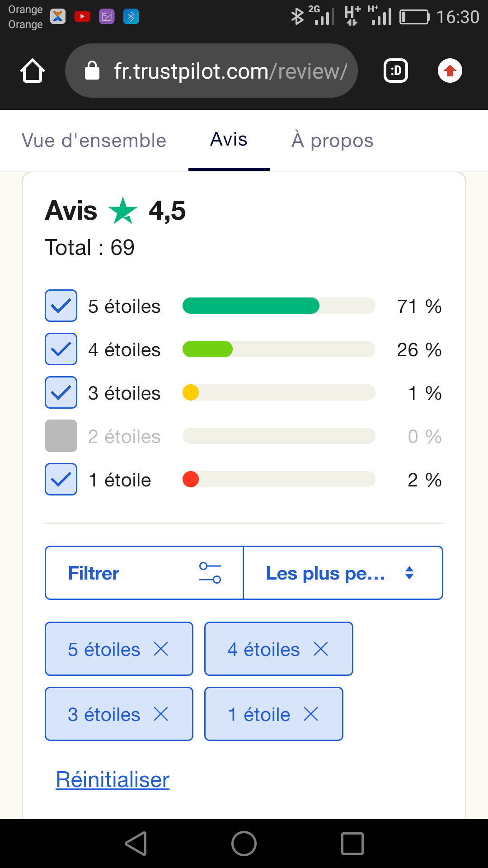Tap the red upload arrow icon

point(450,71)
